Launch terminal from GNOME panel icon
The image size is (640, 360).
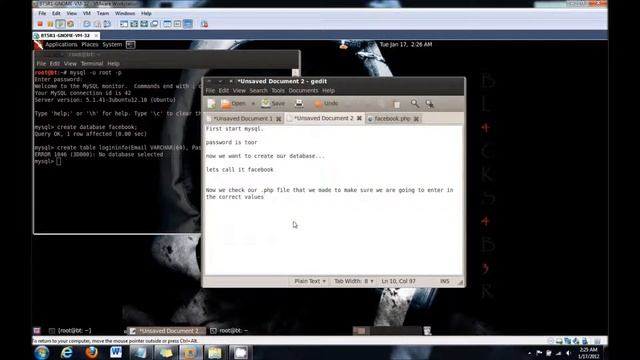tap(131, 44)
